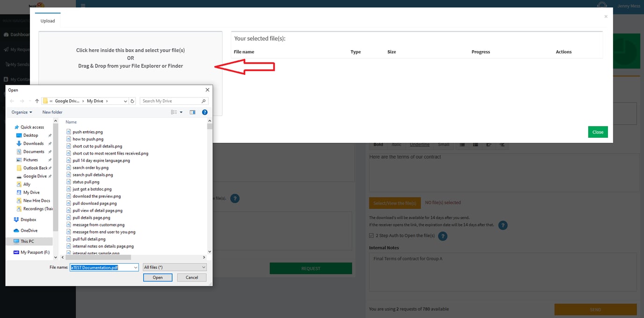644x318 pixels.
Task: Expand the view options dropdown arrow
Action: [181, 112]
